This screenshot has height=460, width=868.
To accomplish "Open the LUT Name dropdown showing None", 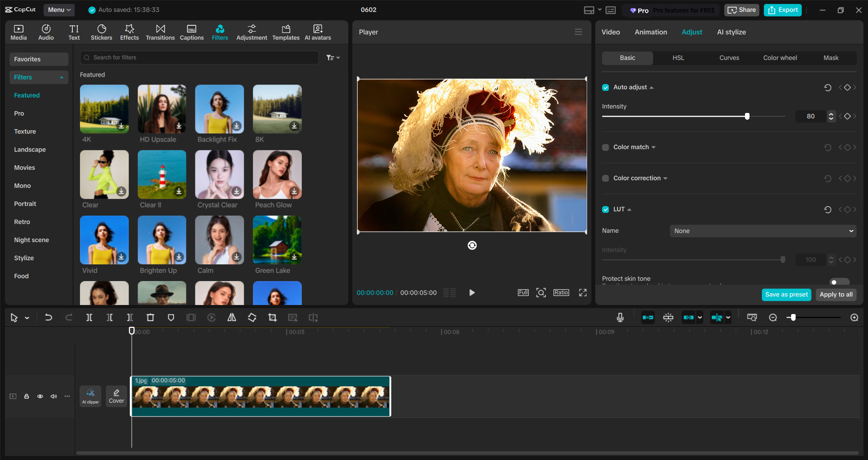I will coord(763,231).
